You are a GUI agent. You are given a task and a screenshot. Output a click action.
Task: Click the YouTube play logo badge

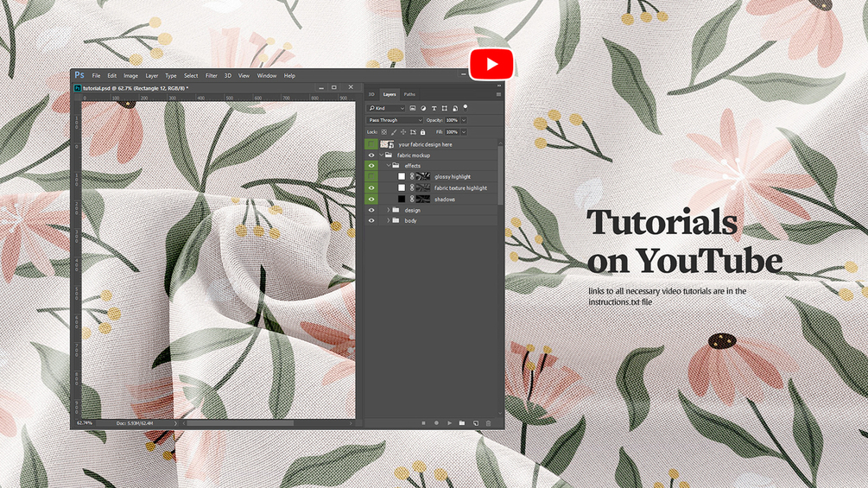(x=491, y=64)
